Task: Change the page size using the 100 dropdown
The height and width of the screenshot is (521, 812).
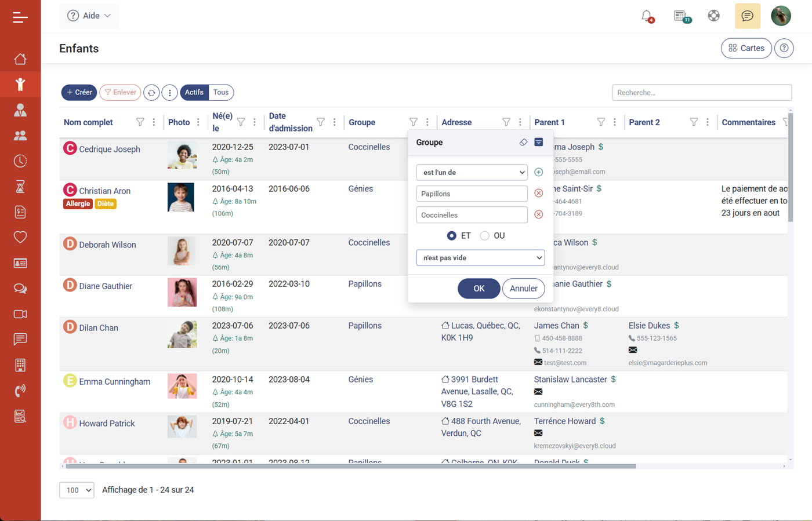Action: tap(77, 490)
